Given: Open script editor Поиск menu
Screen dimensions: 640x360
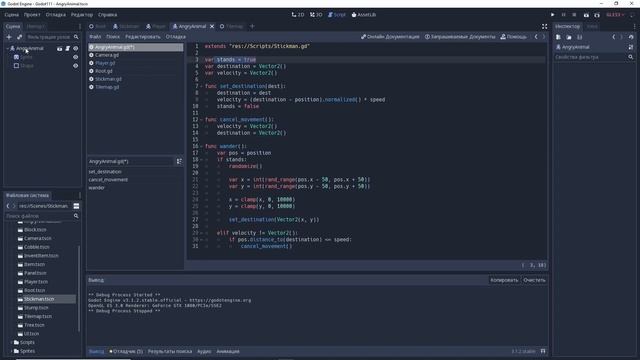Looking at the screenshot, I should tap(113, 37).
